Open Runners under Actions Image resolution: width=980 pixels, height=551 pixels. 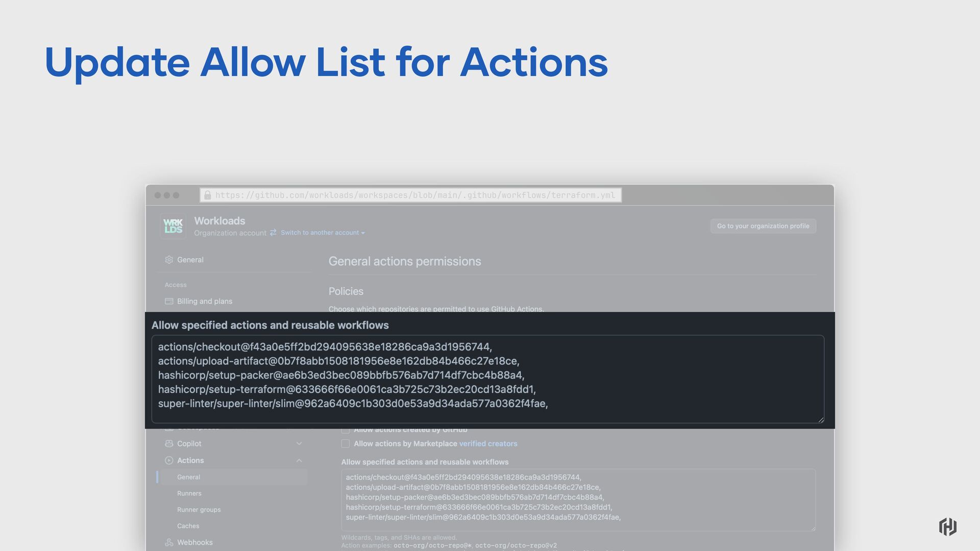(x=189, y=493)
